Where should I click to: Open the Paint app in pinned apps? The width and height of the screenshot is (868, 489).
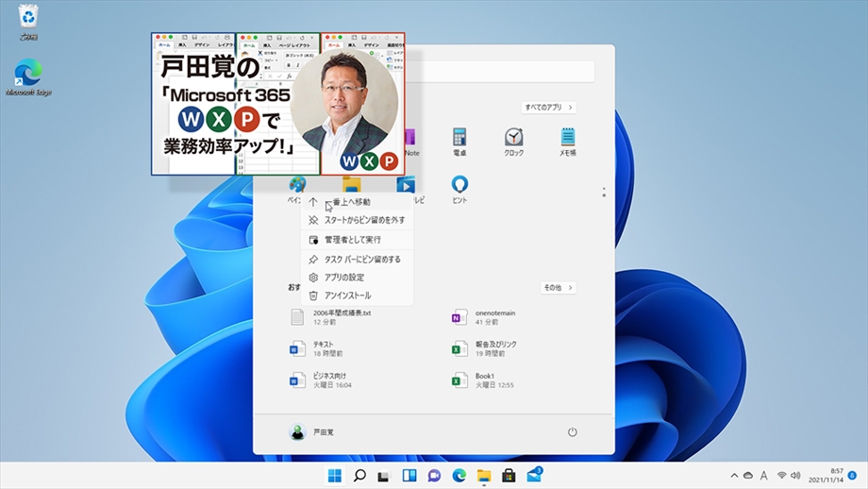296,186
